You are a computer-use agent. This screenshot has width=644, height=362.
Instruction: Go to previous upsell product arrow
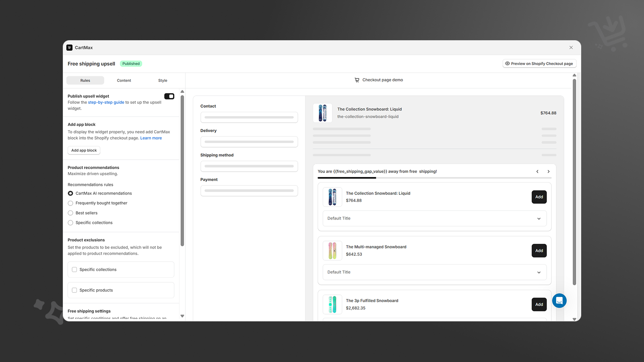coord(537,171)
